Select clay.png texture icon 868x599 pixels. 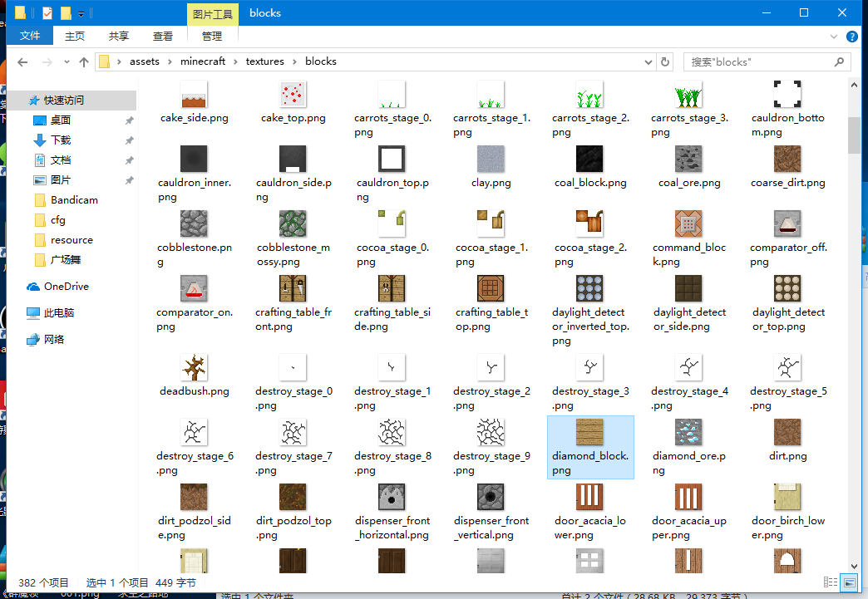point(491,159)
